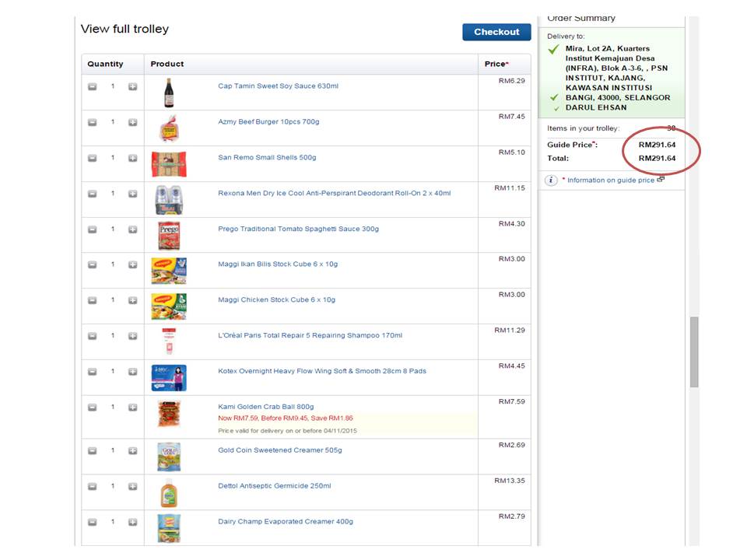Increase quantity of Maggi Ikan Bilis Stock Cube
Image resolution: width=747 pixels, height=560 pixels.
(x=132, y=264)
